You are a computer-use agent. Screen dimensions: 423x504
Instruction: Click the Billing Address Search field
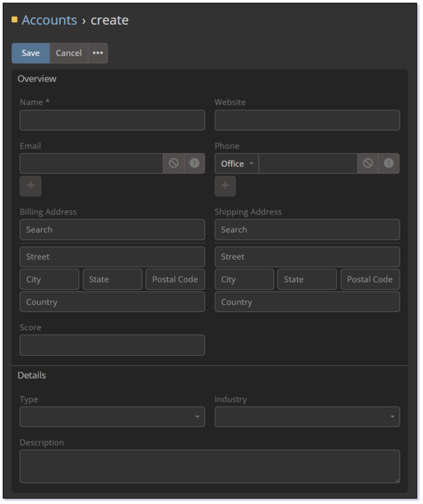pos(112,230)
